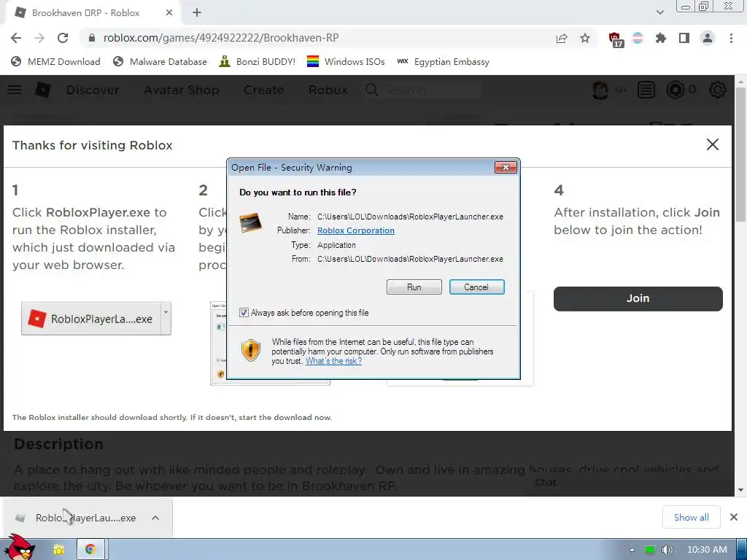Toggle the Chrome side panel icon

tap(684, 38)
